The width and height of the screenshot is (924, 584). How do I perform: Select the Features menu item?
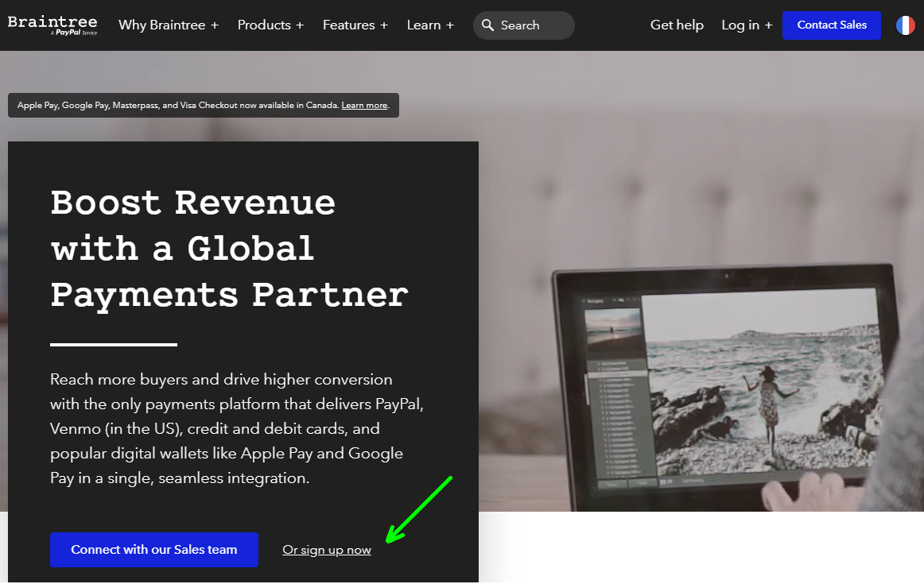pyautogui.click(x=349, y=25)
